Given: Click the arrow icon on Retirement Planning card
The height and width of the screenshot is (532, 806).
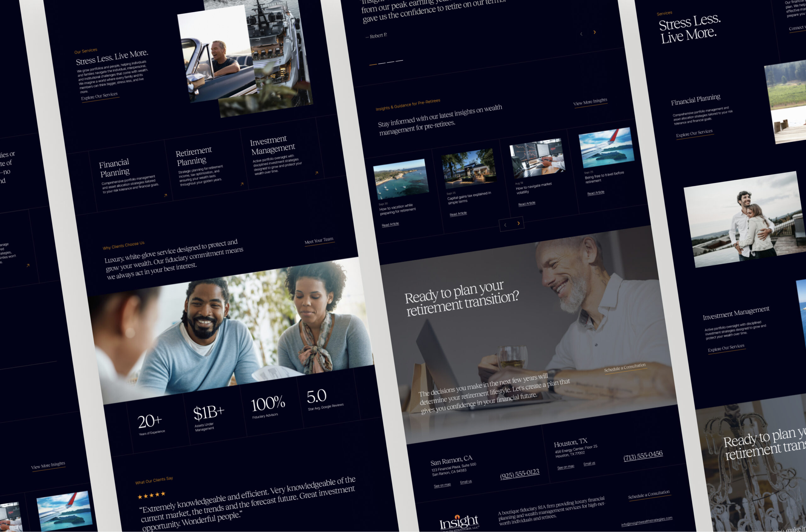Looking at the screenshot, I should coord(242,184).
